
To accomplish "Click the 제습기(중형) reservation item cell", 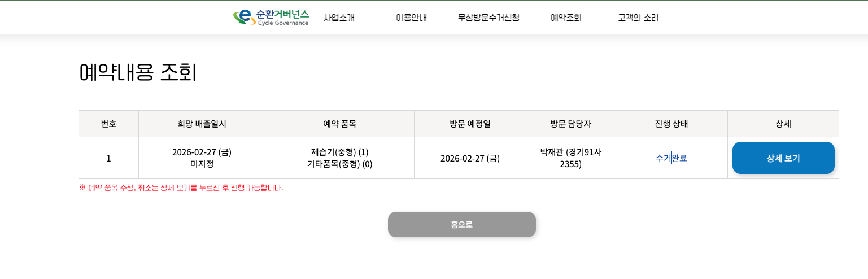I will point(339,152).
